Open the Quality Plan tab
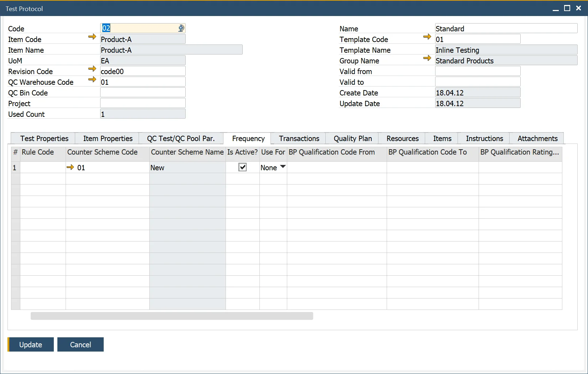Screen dimensions: 588x374 point(352,139)
